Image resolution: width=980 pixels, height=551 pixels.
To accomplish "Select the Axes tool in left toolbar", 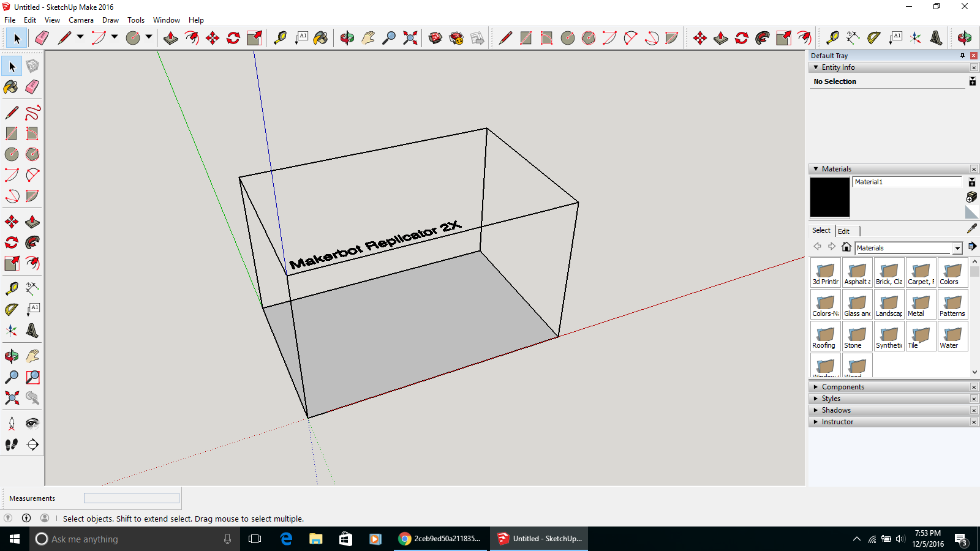I will (12, 331).
